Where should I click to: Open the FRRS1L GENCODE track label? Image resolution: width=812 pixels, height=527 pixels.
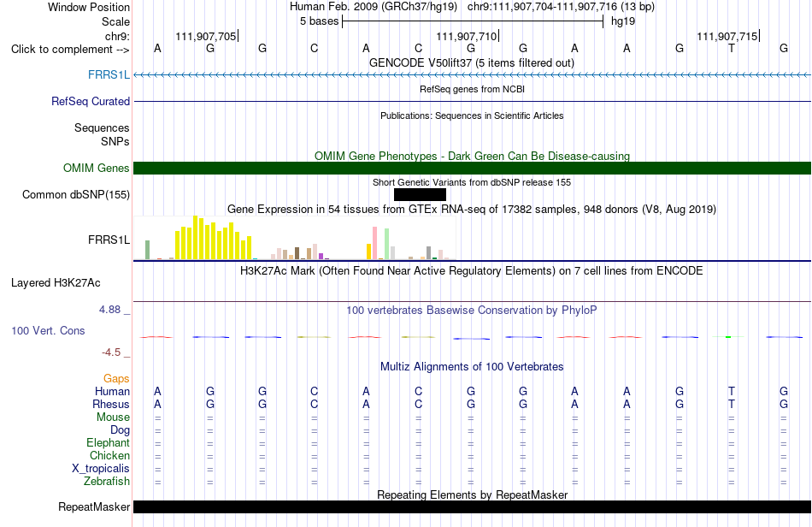(x=109, y=74)
